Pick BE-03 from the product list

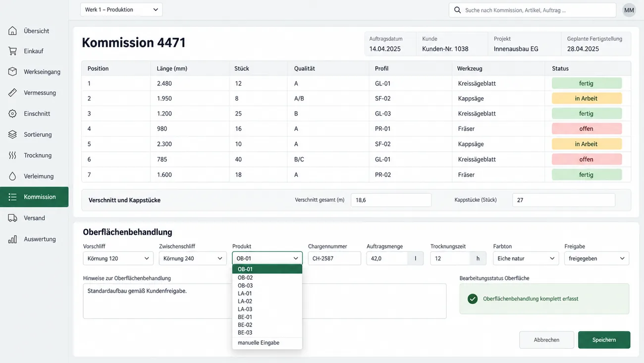[267, 333]
